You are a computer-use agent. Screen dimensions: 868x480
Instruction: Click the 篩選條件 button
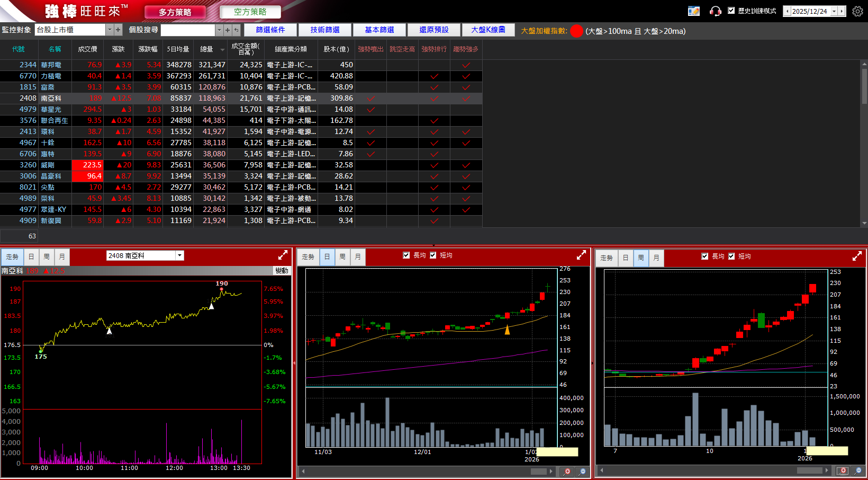(270, 30)
